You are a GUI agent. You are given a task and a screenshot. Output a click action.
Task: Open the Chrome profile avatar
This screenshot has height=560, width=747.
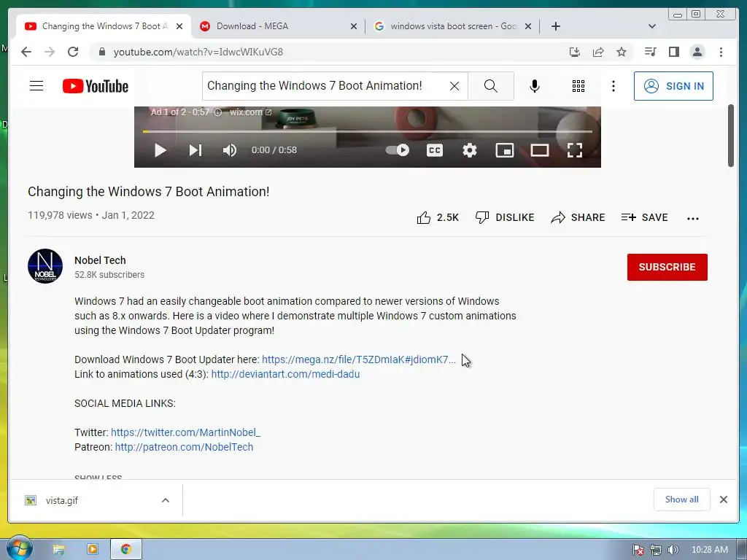click(x=697, y=52)
